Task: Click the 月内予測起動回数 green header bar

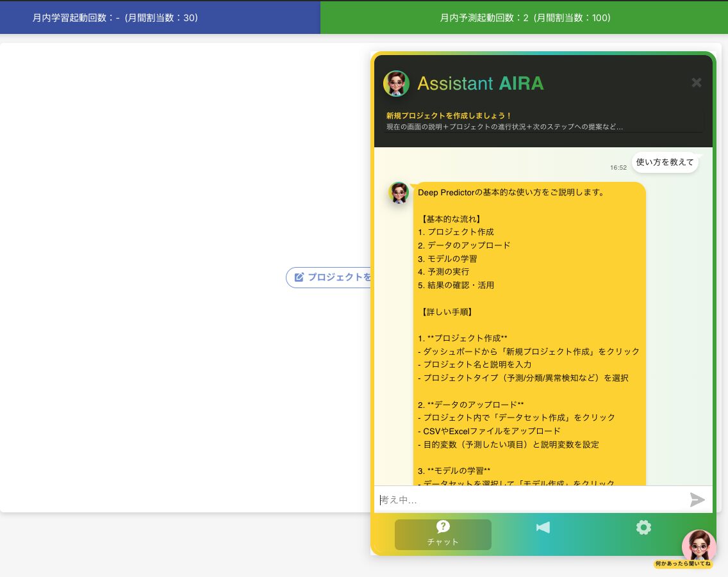Action: (524, 18)
